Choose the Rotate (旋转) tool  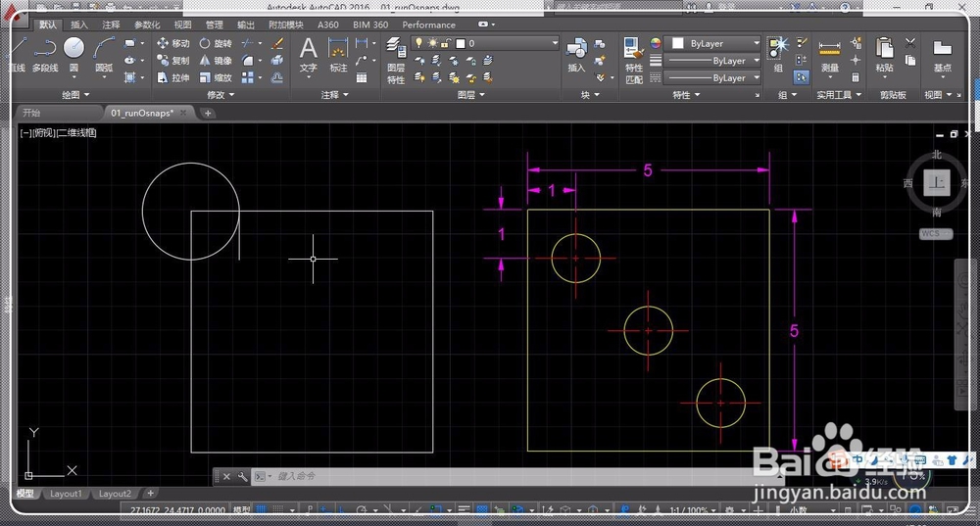[x=216, y=44]
